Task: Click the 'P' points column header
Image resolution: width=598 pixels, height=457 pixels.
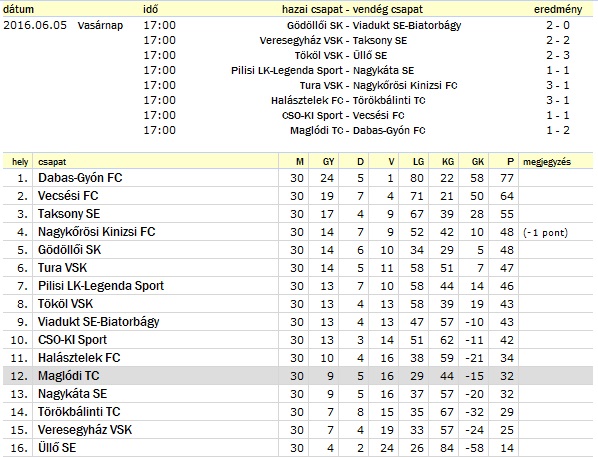Action: 511,162
